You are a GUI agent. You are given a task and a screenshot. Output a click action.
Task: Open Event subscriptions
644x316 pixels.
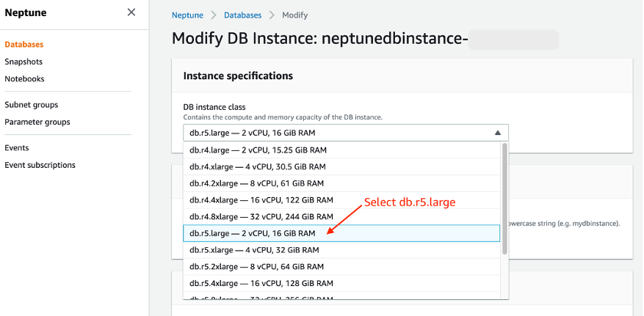point(40,165)
